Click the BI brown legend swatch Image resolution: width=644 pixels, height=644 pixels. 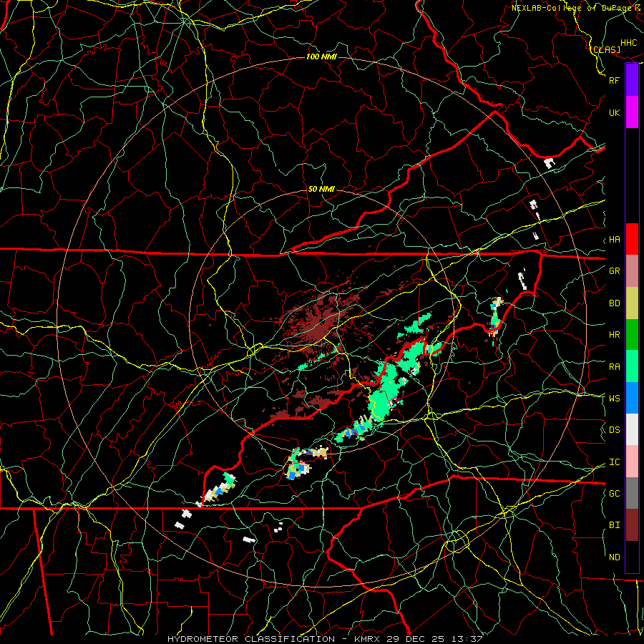point(632,525)
